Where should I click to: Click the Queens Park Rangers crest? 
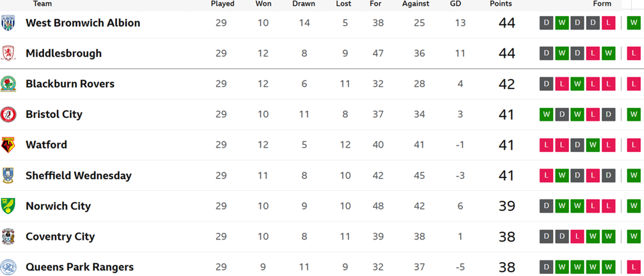tap(8, 267)
